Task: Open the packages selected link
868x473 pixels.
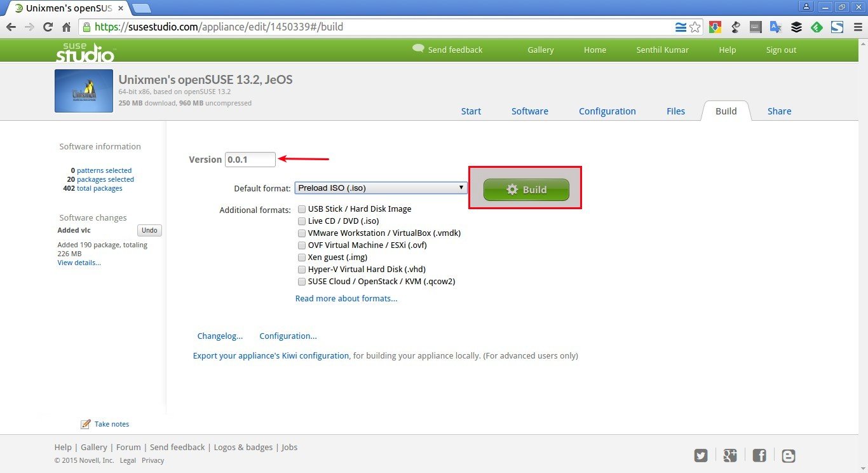Action: pos(105,179)
